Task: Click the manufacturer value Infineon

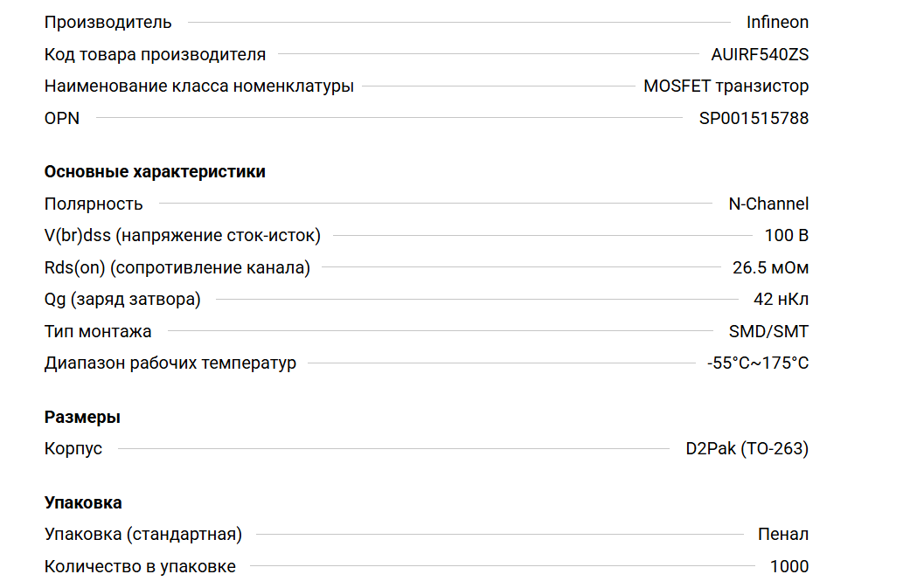Action: click(777, 22)
